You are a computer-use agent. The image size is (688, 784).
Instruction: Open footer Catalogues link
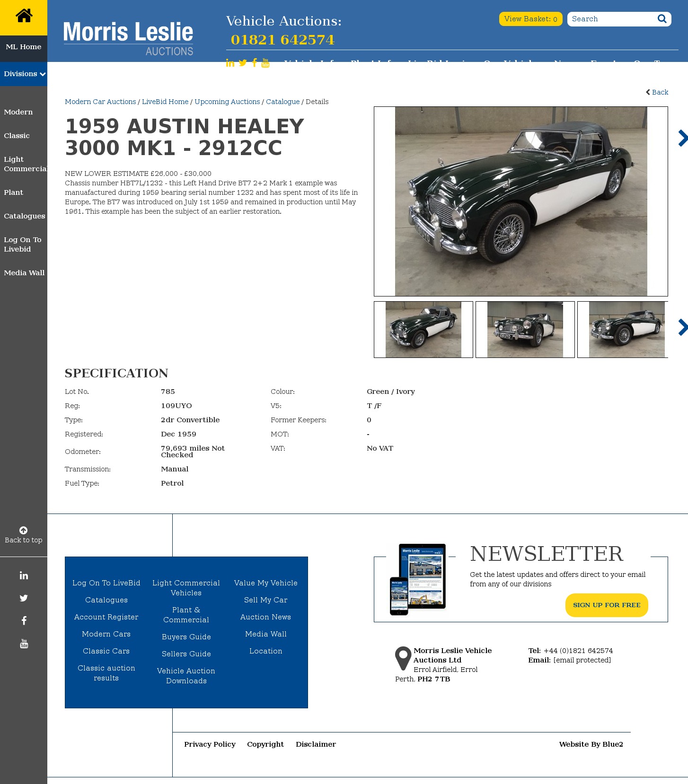click(106, 600)
